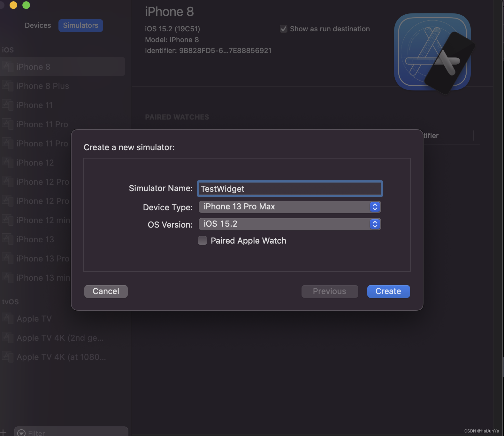
Task: Click the Xcode simulator app icon image
Action: [x=434, y=53]
